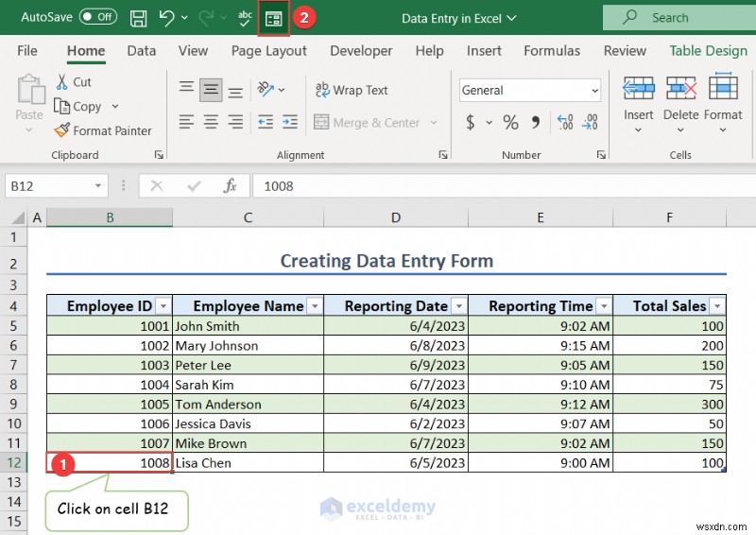Click the Delete cells icon
756x535 pixels.
680,88
